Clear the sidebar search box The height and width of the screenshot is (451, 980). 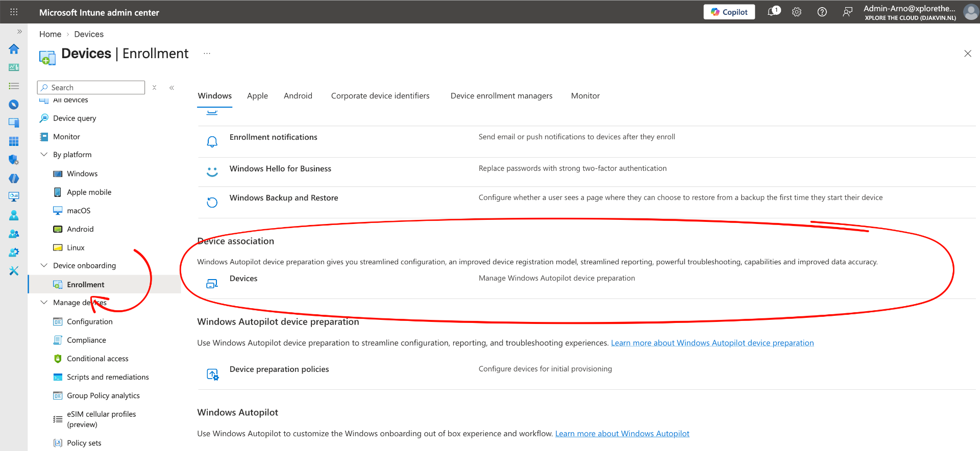tap(154, 87)
